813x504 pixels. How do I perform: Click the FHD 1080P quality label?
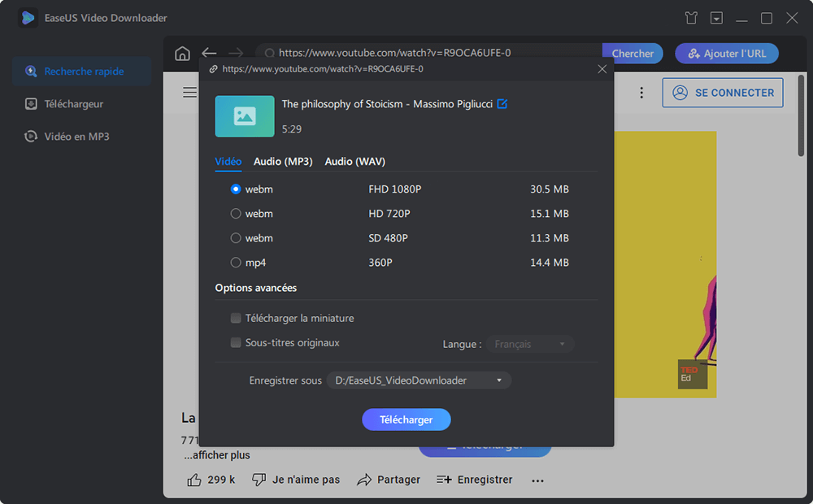394,189
